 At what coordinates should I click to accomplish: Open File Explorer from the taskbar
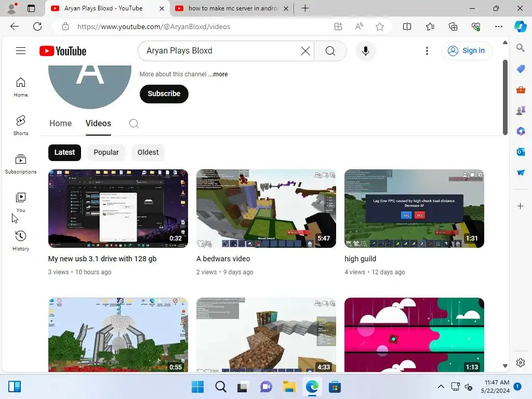(x=289, y=387)
